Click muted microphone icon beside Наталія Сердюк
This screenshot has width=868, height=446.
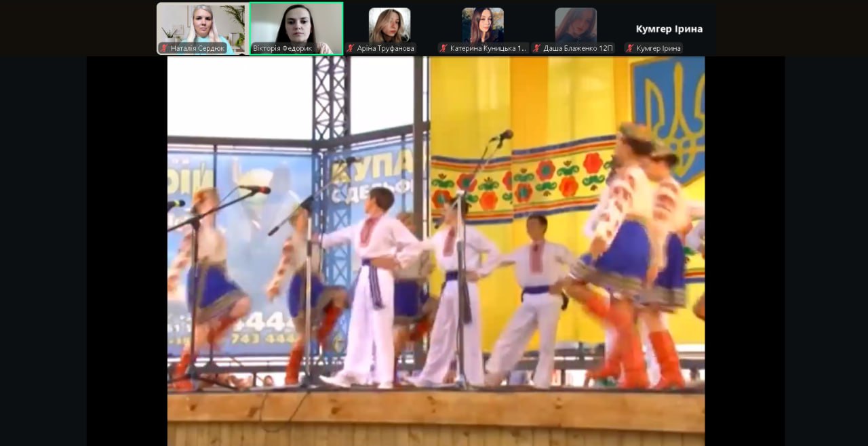click(x=164, y=48)
